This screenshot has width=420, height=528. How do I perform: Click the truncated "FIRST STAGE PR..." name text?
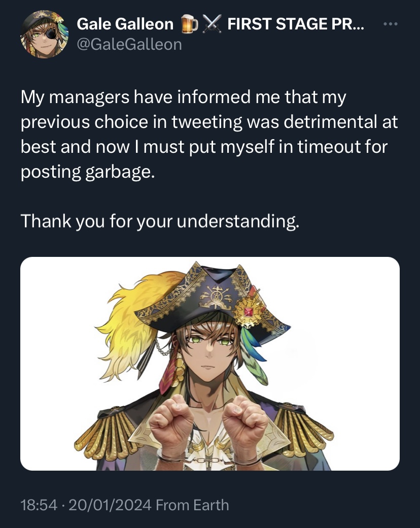(296, 24)
